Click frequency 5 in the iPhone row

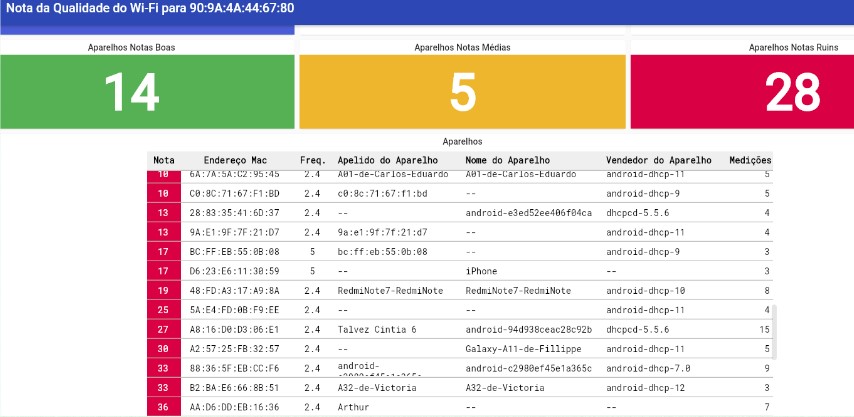tap(313, 271)
